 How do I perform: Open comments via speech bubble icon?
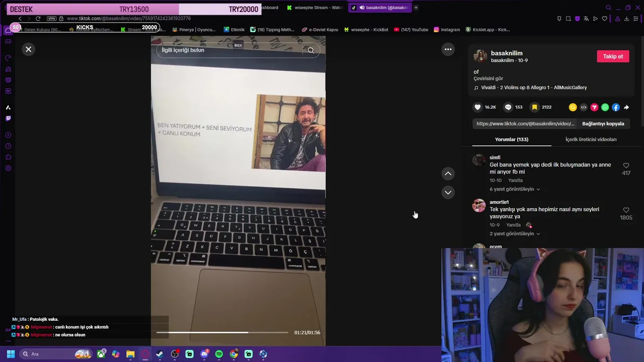508,107
